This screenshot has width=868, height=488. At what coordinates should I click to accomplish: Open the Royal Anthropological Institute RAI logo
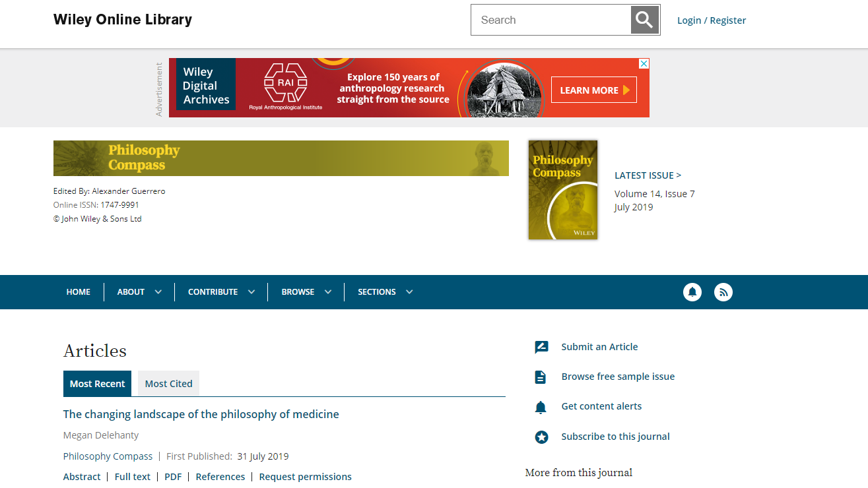(x=286, y=86)
